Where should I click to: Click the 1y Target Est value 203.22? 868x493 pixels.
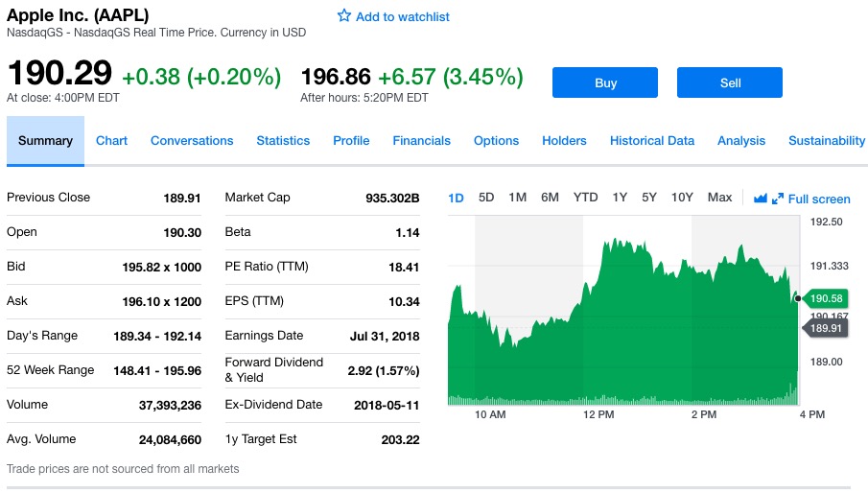(400, 440)
